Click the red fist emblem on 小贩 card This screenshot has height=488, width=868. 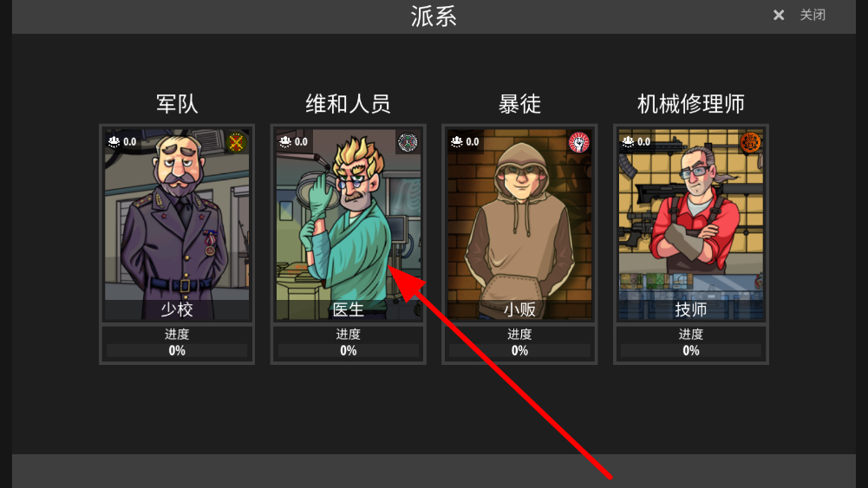tap(579, 142)
